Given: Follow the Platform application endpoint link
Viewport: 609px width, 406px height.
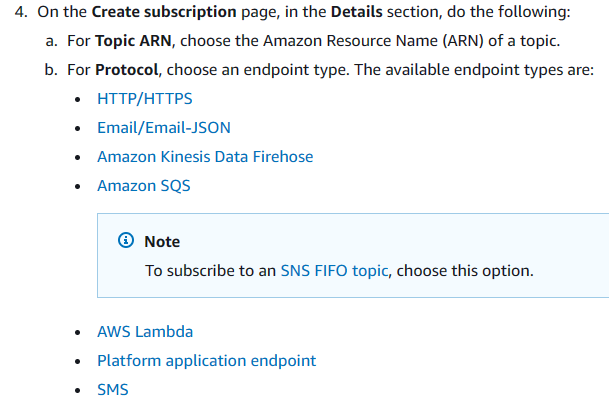Looking at the screenshot, I should click(207, 361).
